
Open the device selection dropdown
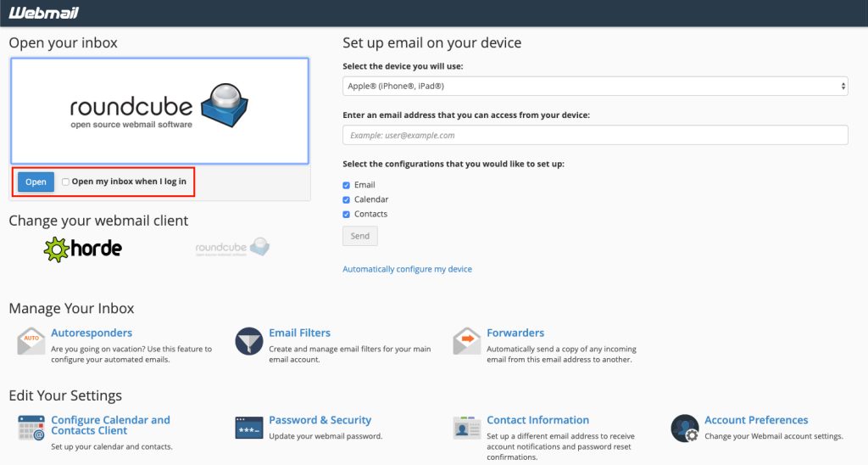point(595,86)
